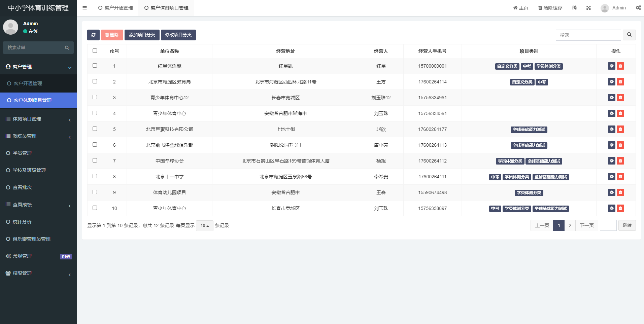
Task: Click the 添加项目分类 button
Action: click(142, 35)
